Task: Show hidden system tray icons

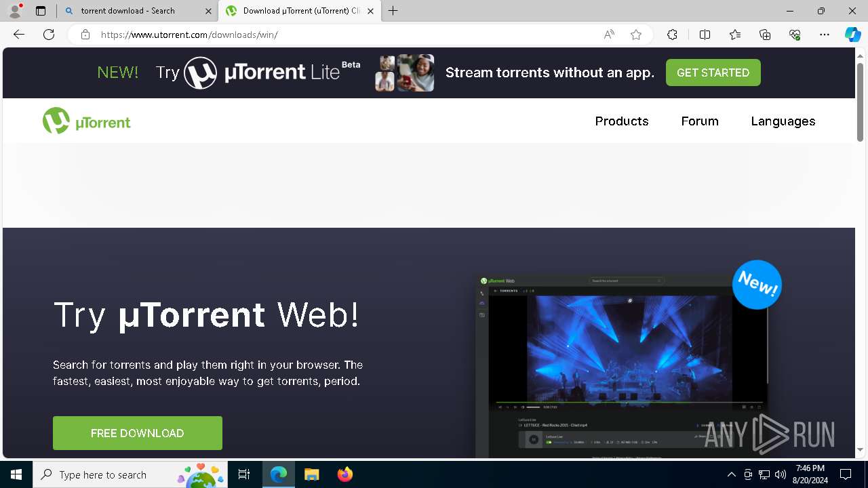Action: (731, 474)
